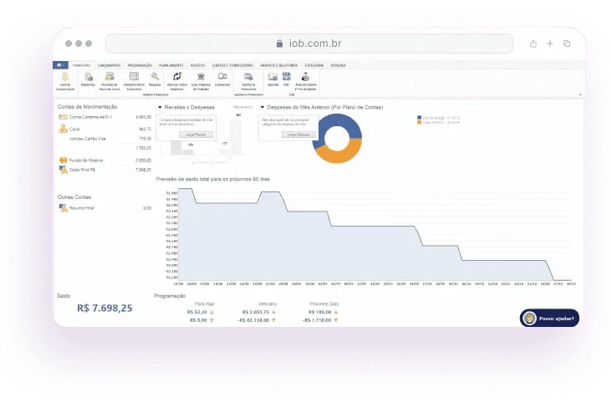The width and height of the screenshot is (612, 408).
Task: Click the Saldo Final R$ icon
Action: tap(63, 169)
